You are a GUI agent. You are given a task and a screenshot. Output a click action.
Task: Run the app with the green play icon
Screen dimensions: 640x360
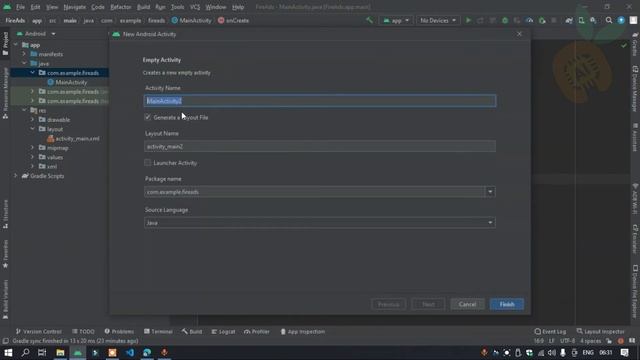click(x=468, y=20)
